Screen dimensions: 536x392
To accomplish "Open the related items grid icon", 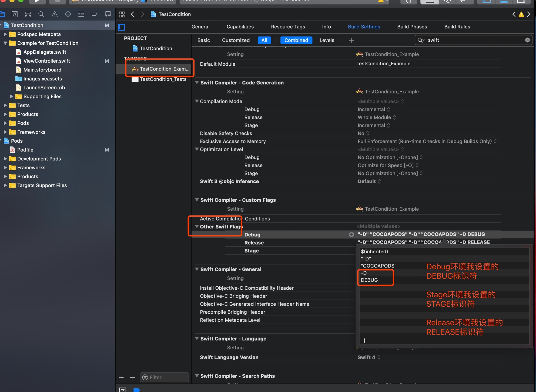I will (122, 14).
